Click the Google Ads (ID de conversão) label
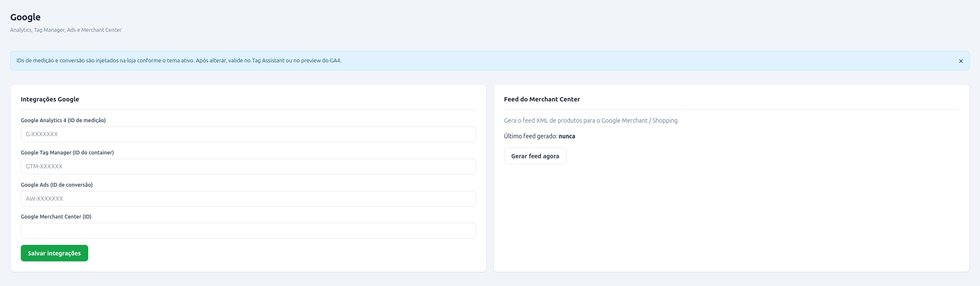980x286 pixels. point(57,185)
